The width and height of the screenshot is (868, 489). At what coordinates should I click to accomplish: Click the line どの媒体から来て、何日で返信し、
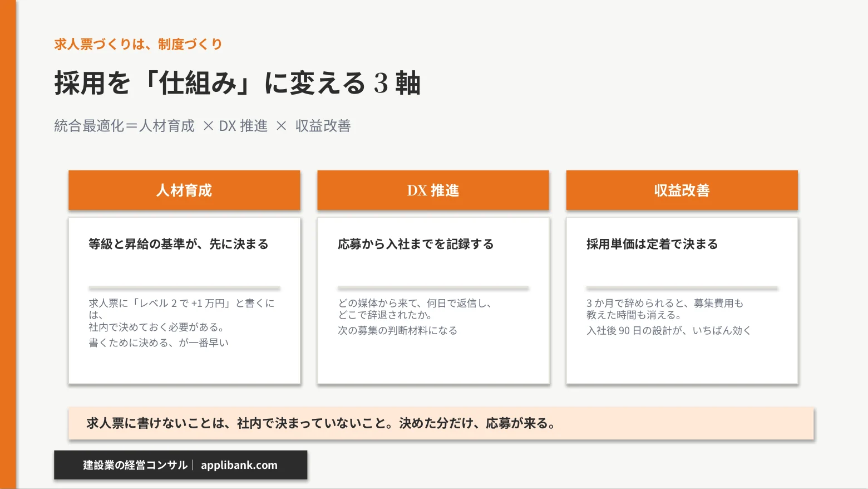pyautogui.click(x=415, y=303)
